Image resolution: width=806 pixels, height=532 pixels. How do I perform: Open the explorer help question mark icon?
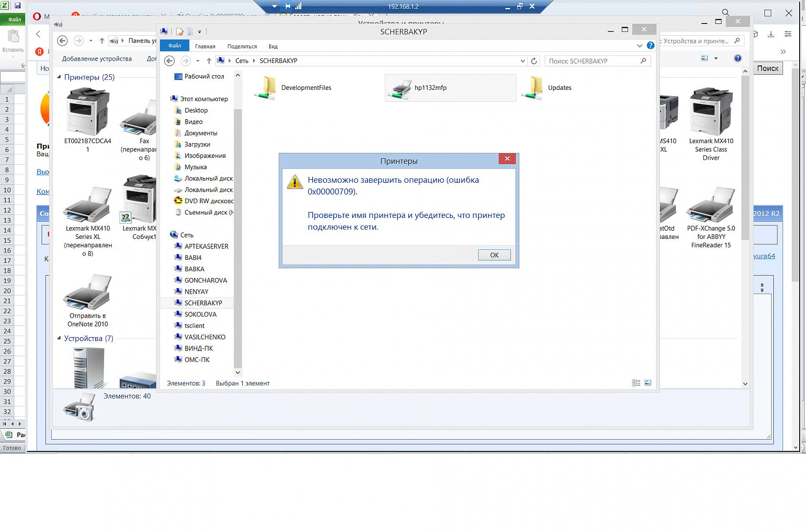[x=650, y=45]
